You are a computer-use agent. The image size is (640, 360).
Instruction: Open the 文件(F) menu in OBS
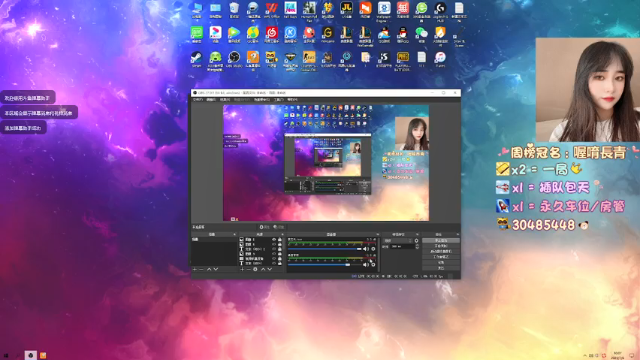pos(198,99)
